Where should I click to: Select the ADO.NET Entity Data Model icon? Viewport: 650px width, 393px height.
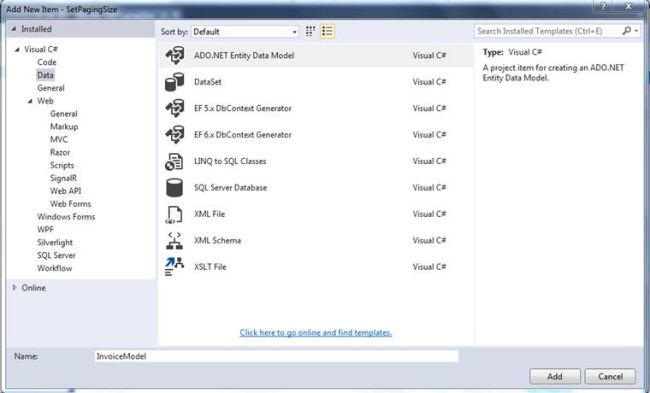coord(175,56)
